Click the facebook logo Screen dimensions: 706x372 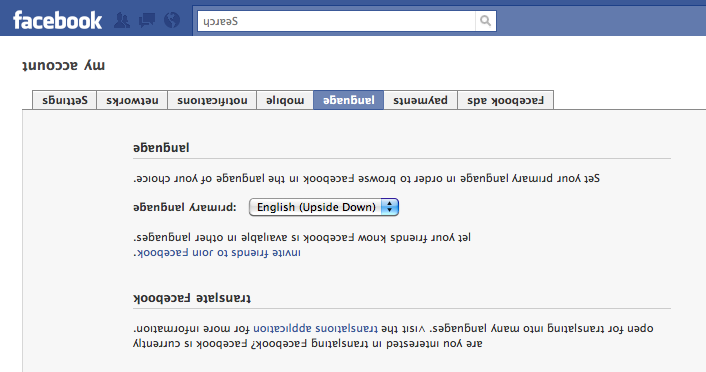pos(58,21)
